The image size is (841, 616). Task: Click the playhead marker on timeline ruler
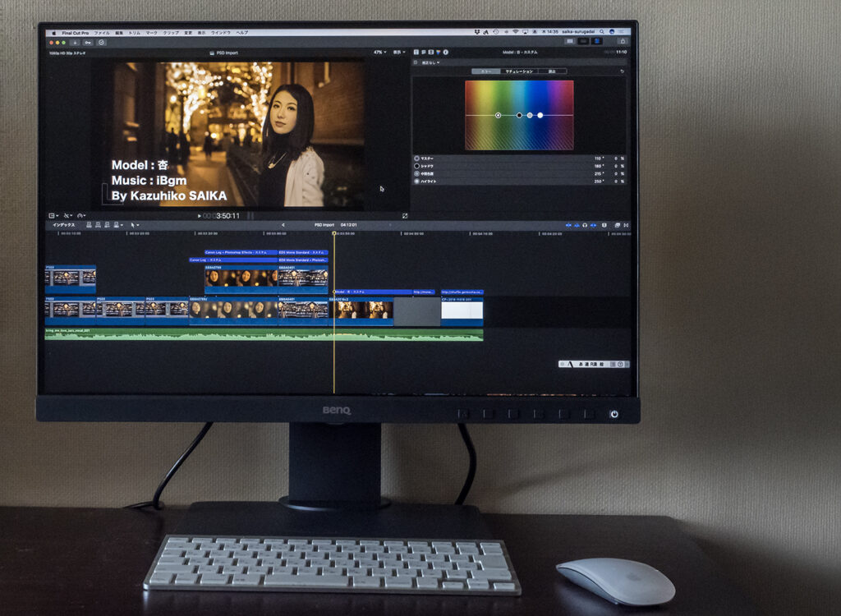(334, 233)
